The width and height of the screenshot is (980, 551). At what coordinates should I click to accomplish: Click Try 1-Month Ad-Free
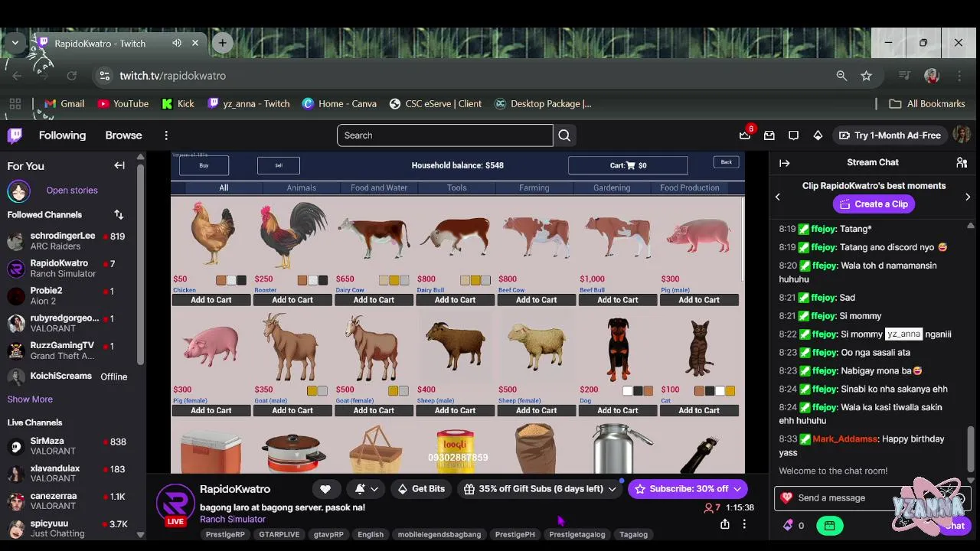890,135
